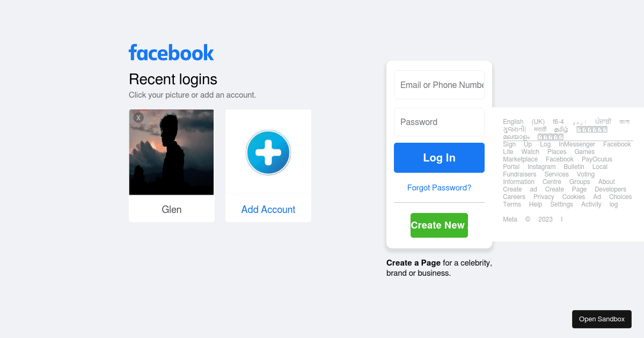Open the Help link
The image size is (644, 338).
[536, 204]
